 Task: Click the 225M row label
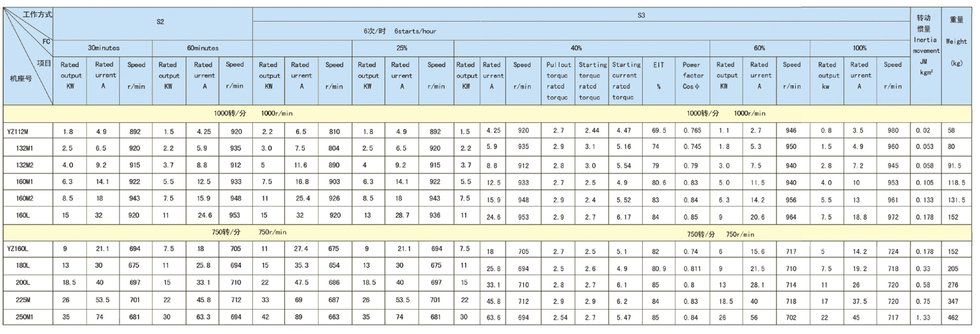click(x=26, y=299)
